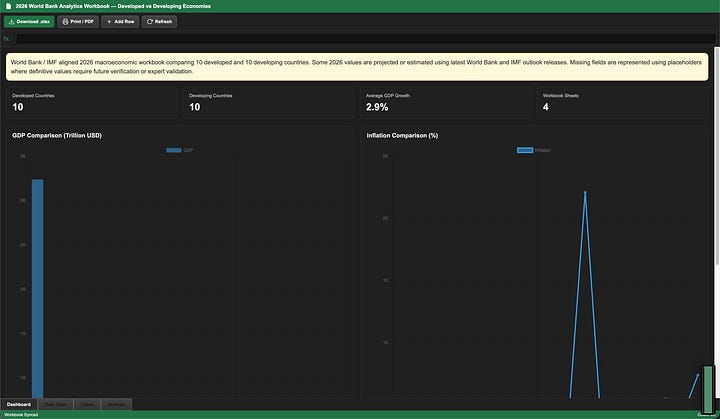Refresh the workbook data
The image size is (720, 419).
(159, 22)
